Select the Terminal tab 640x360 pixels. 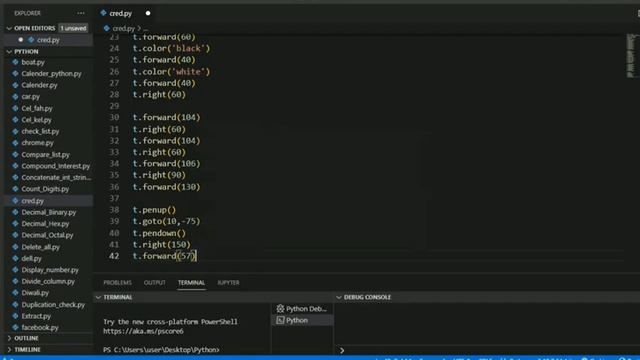[191, 282]
